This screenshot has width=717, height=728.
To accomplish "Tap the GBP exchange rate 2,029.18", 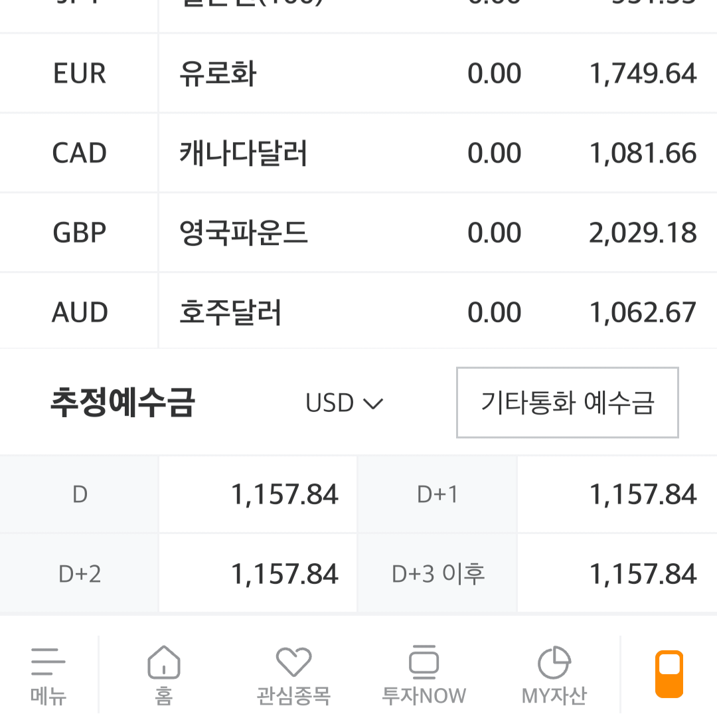I will [x=643, y=232].
